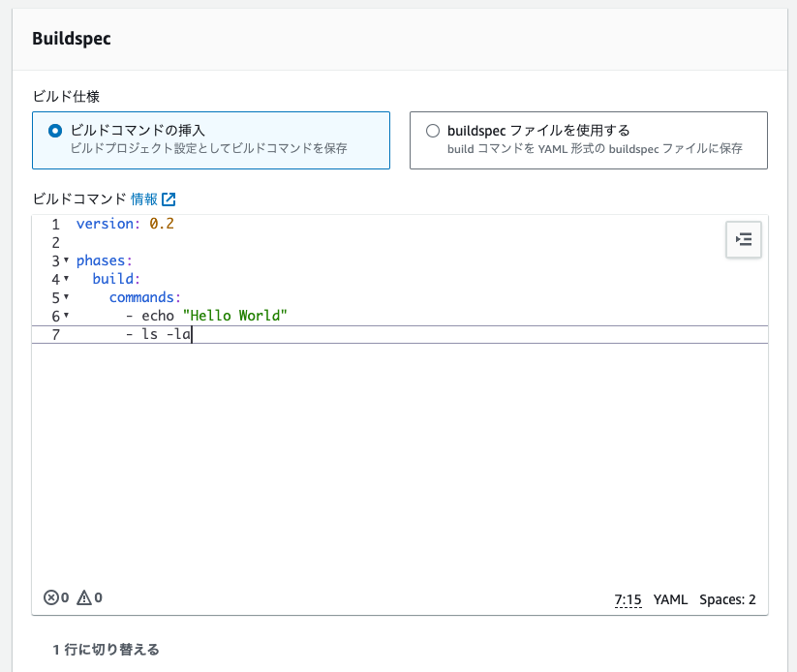
Task: Click line number 7 in the gutter
Action: pyautogui.click(x=55, y=334)
